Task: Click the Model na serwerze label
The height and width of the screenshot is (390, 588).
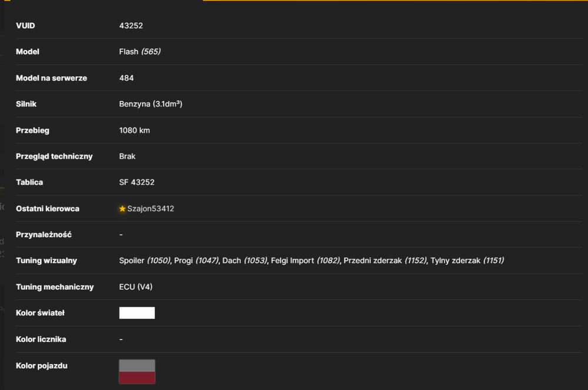Action: 51,78
